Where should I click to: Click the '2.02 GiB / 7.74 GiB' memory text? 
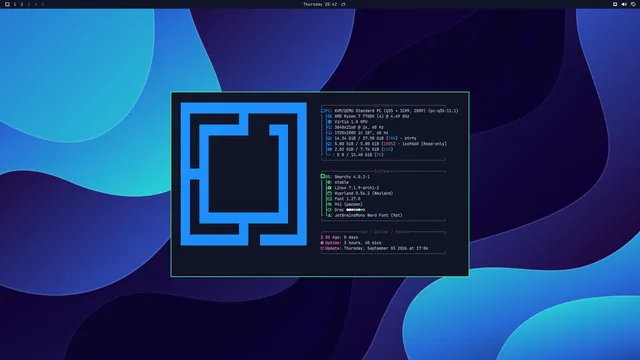click(x=358, y=149)
